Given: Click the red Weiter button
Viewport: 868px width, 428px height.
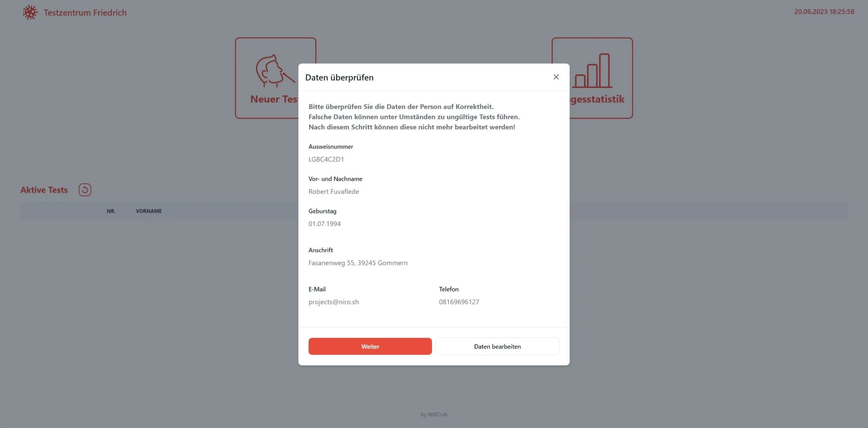Looking at the screenshot, I should pyautogui.click(x=370, y=346).
